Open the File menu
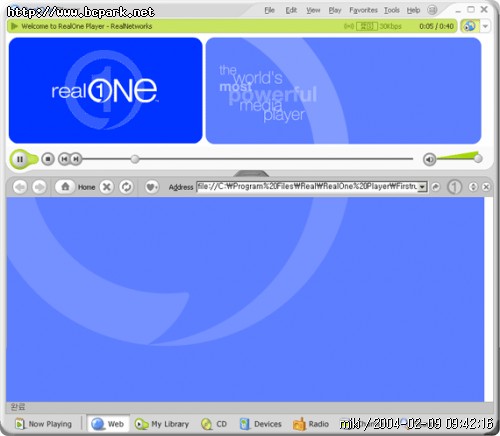Screen dimensions: 500x436 click(269, 10)
